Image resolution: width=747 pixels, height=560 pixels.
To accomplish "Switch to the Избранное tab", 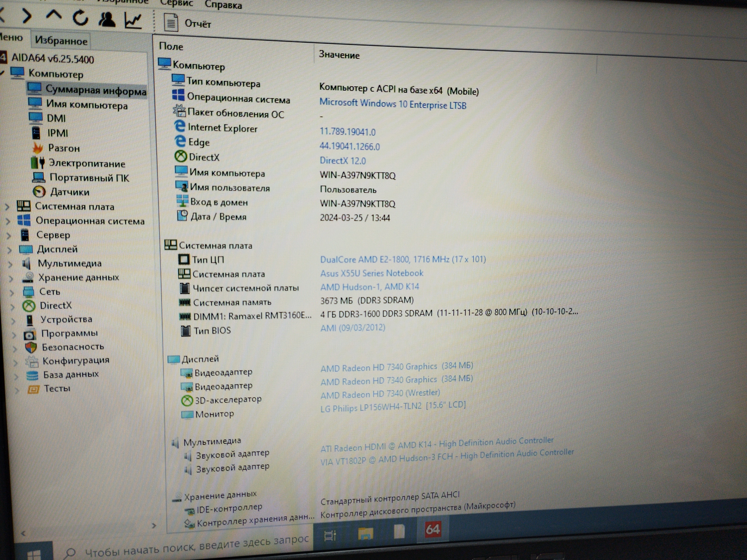I will [61, 40].
